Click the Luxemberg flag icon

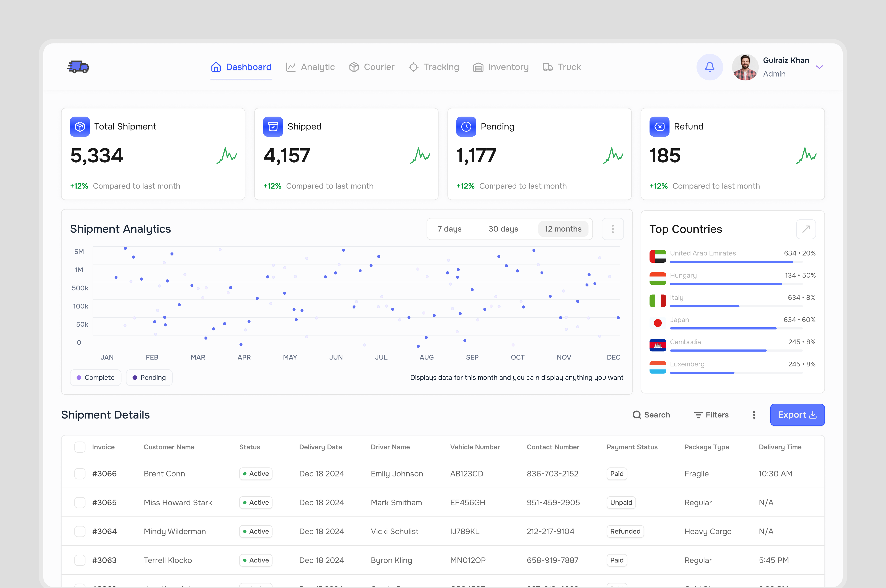click(657, 367)
